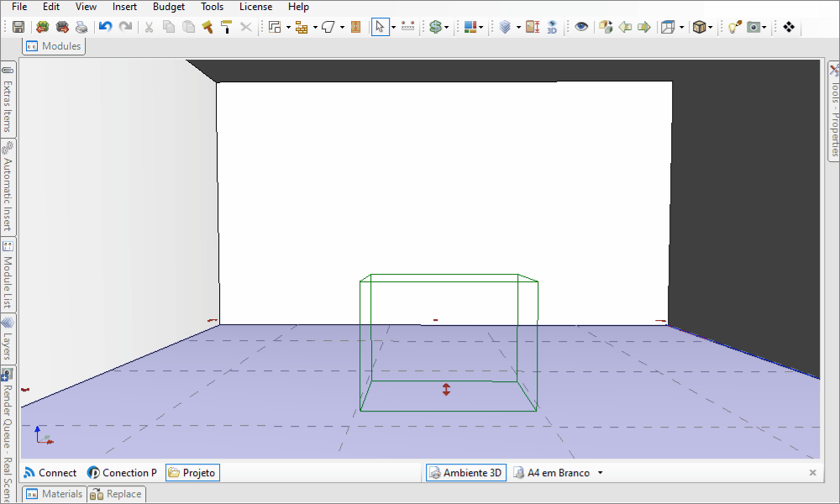Click the Cut scissors icon
Screen dimensions: 840x504
click(149, 27)
